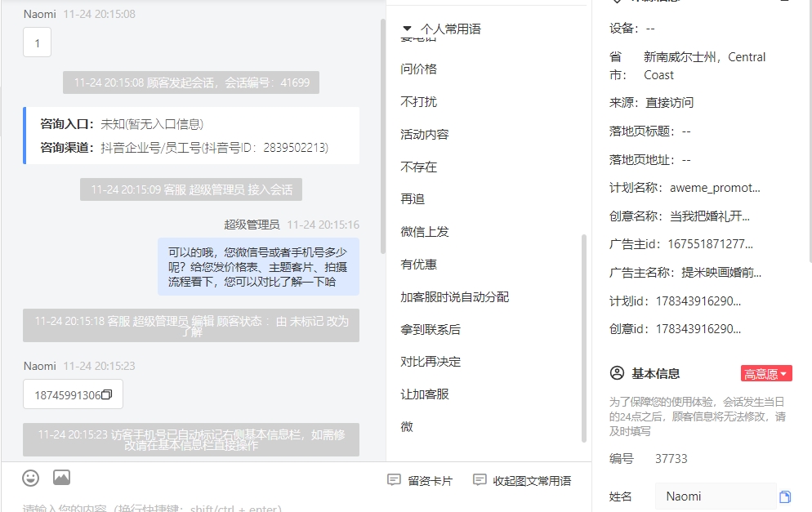This screenshot has width=812, height=512.
Task: Click the 计划名称 aweme_promot... value
Action: (x=715, y=188)
